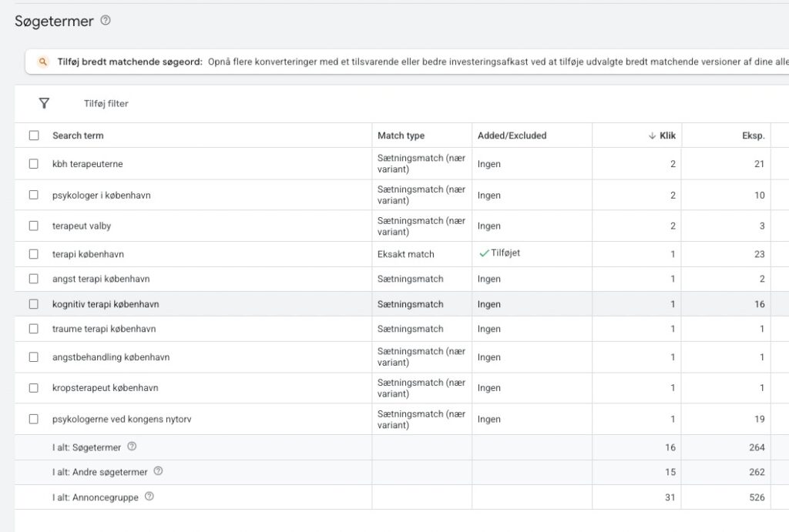Click the Tilføjet status text
789x532 pixels.
[x=505, y=253]
